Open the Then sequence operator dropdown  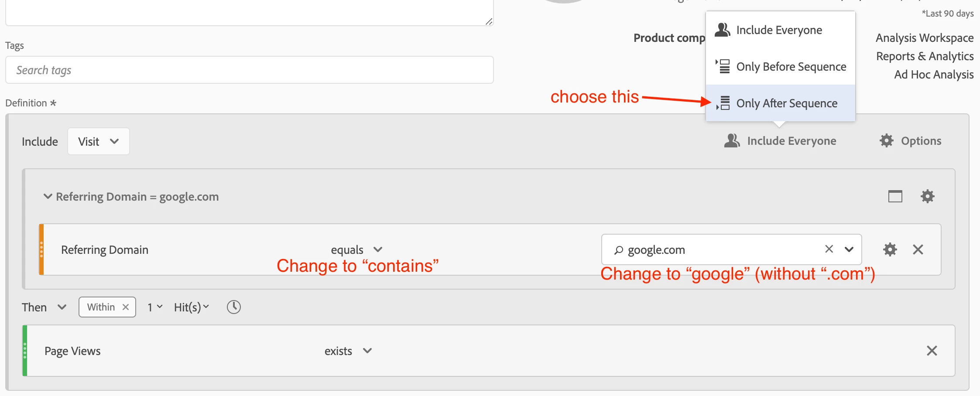(44, 307)
